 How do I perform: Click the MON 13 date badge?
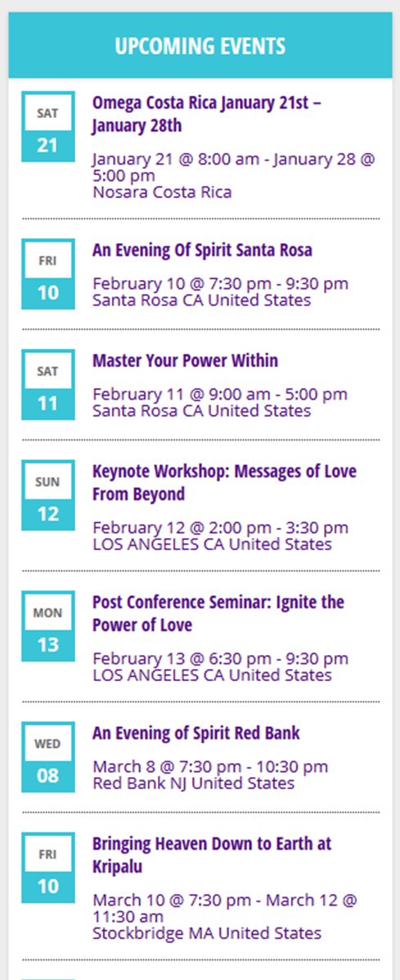click(x=48, y=625)
